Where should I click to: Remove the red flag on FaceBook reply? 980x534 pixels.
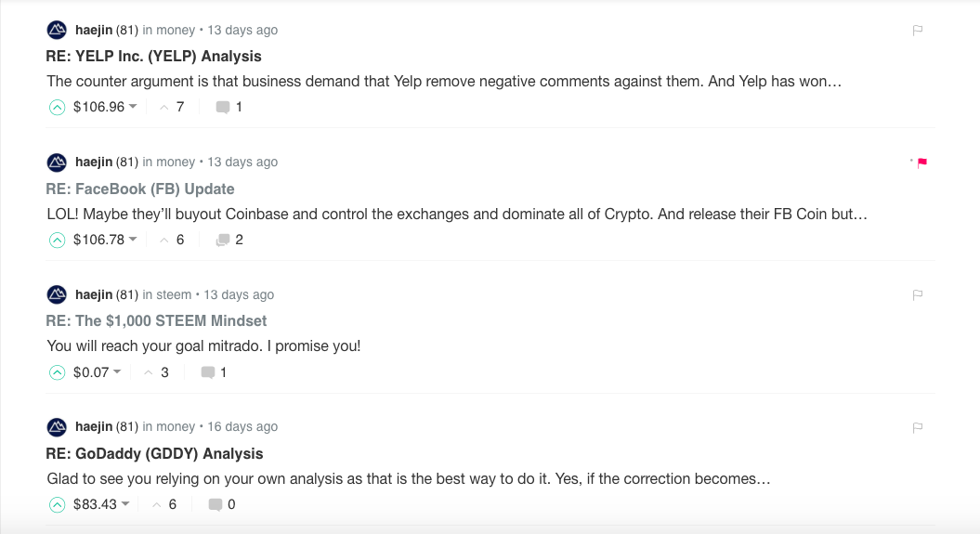921,163
